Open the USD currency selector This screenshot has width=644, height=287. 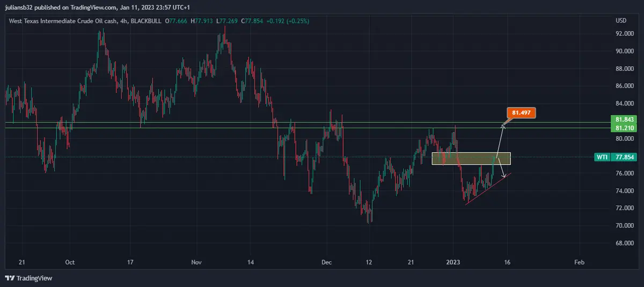click(x=621, y=21)
